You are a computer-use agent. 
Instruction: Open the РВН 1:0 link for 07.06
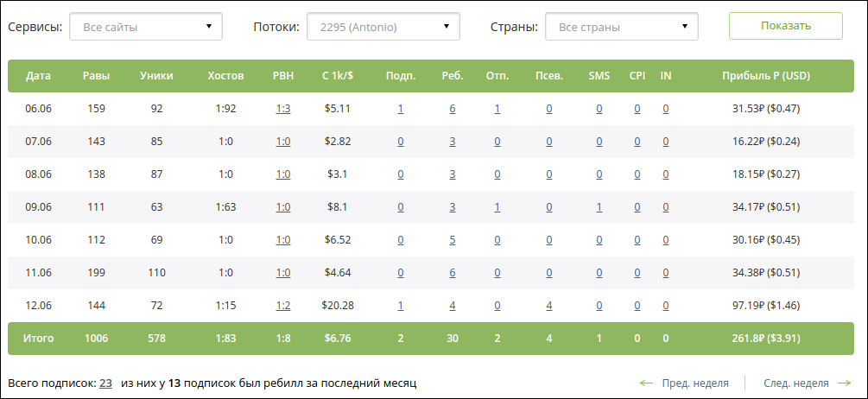coord(283,142)
